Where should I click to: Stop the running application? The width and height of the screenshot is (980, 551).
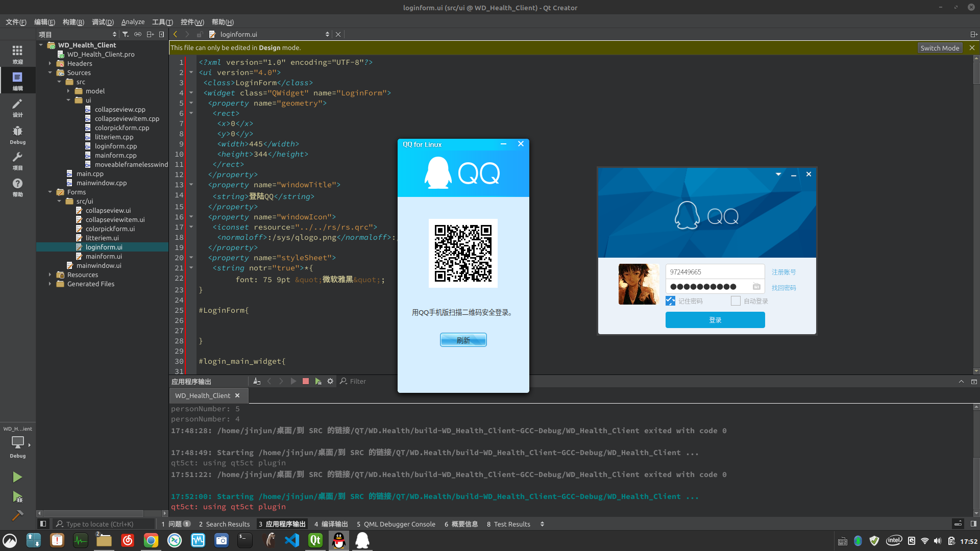[x=306, y=381]
